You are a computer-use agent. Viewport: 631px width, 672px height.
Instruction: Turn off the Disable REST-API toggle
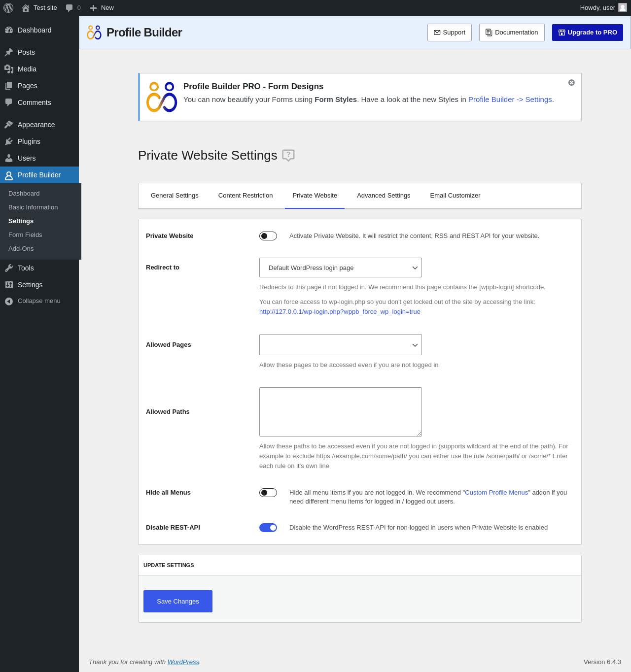click(x=268, y=528)
